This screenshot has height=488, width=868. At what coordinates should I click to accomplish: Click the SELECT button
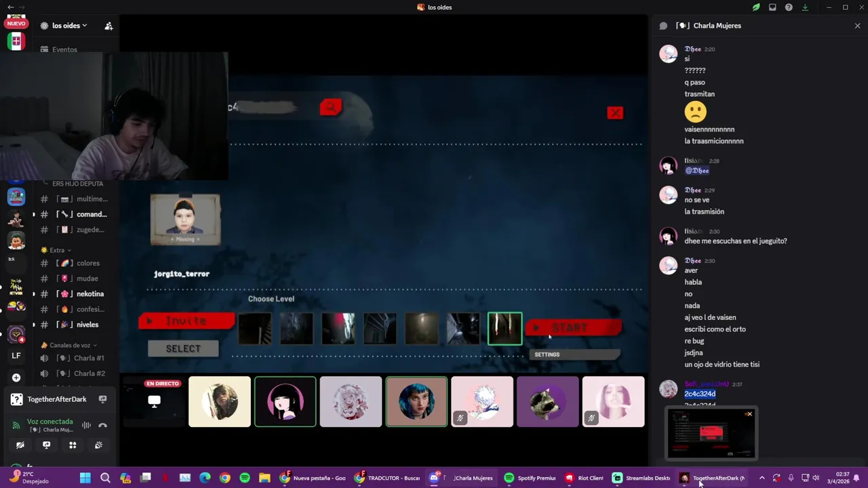183,348
